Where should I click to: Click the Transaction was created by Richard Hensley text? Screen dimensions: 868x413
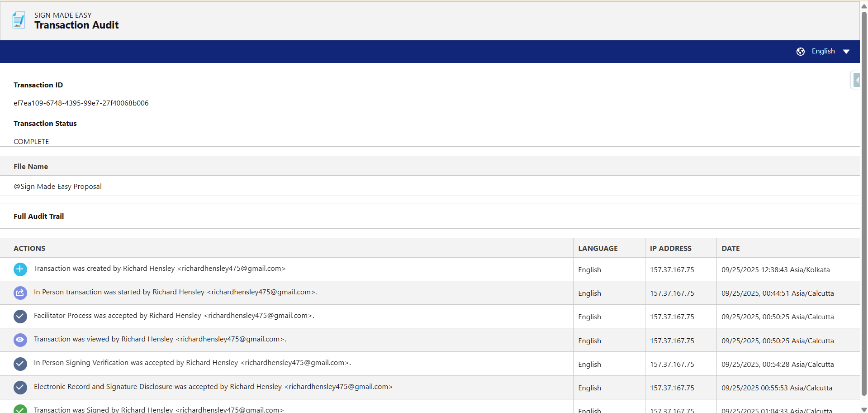pyautogui.click(x=160, y=269)
